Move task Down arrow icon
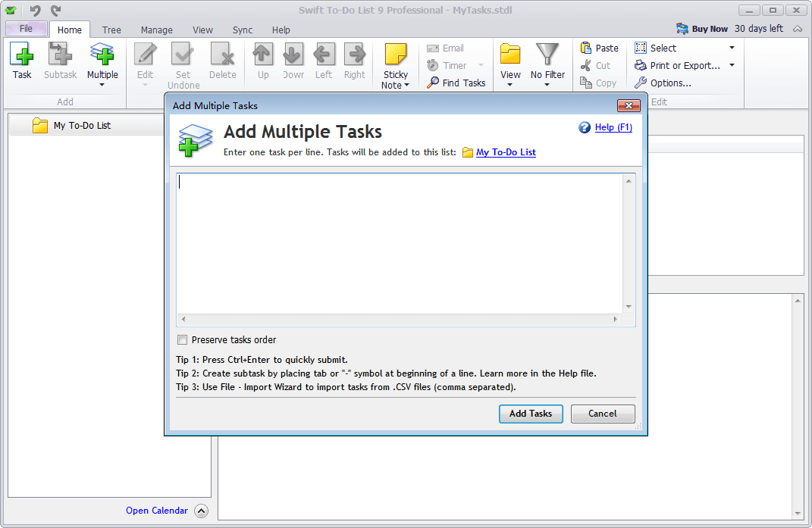Screen dimensions: 812x528 [x=293, y=54]
